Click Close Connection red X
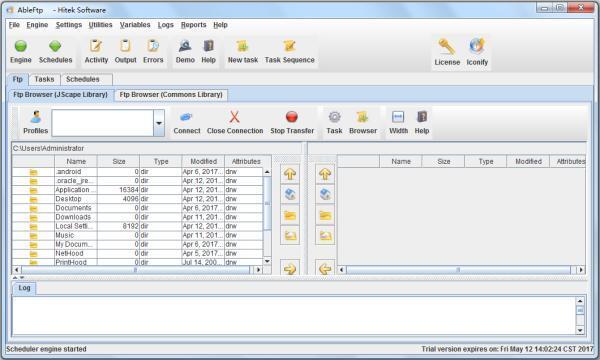This screenshot has width=600, height=360. (235, 117)
